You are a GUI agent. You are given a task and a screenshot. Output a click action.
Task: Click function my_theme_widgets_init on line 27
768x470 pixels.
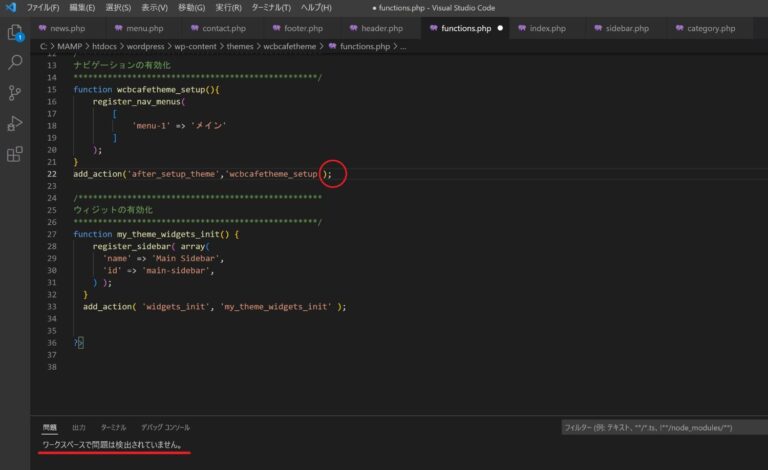[x=168, y=234]
